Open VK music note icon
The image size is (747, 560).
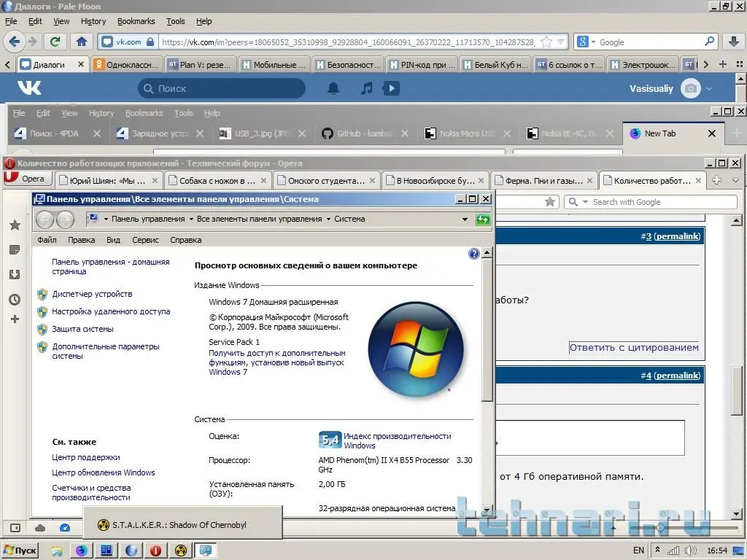point(366,88)
